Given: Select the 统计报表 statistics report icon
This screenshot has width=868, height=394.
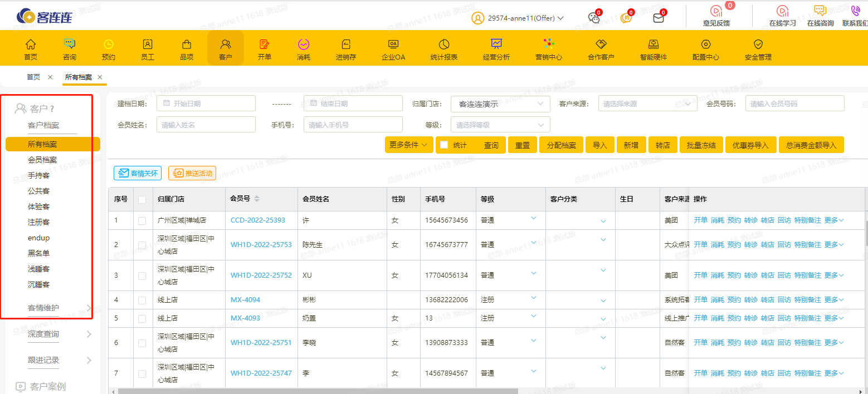Looking at the screenshot, I should coord(444,45).
